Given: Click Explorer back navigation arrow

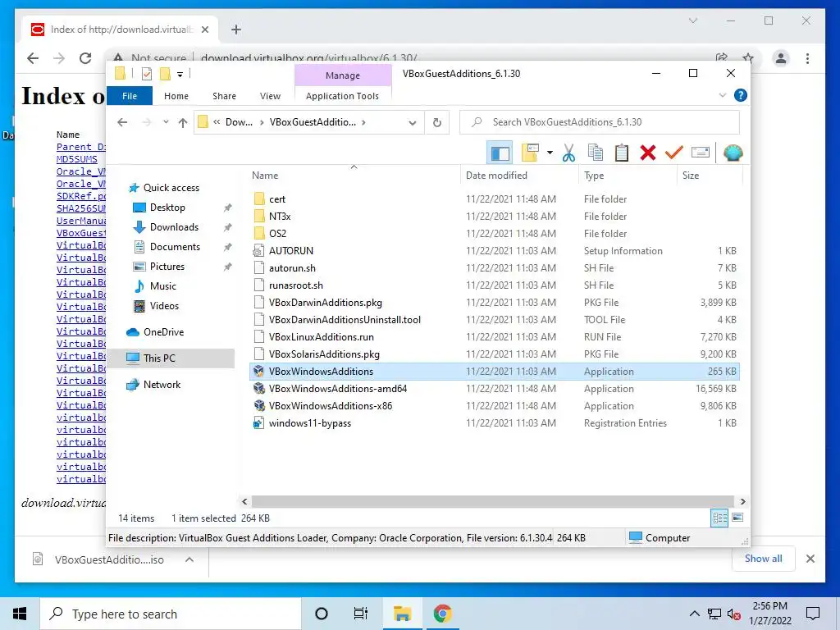Looking at the screenshot, I should pyautogui.click(x=122, y=122).
